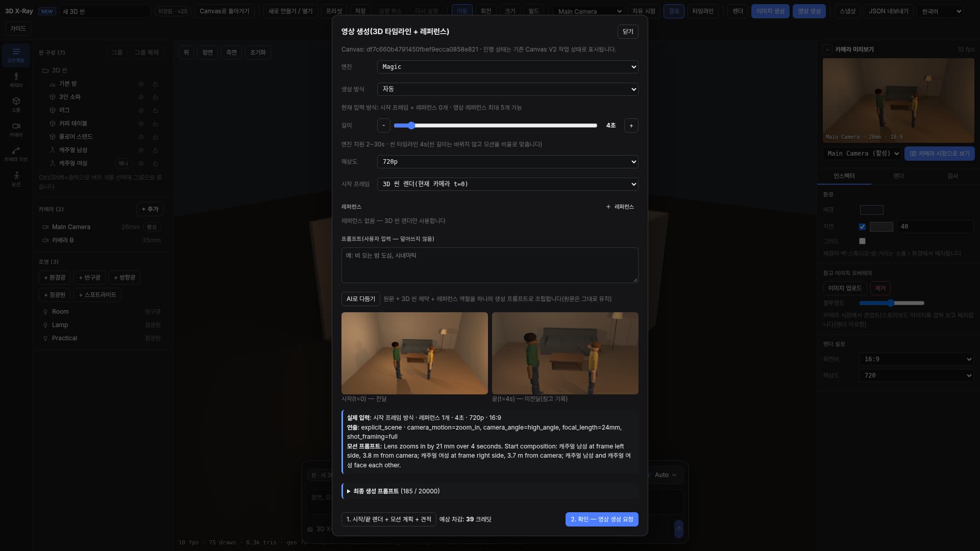Open the 카메라 무브 sidebar icon
The height and width of the screenshot is (551, 980).
pyautogui.click(x=16, y=154)
